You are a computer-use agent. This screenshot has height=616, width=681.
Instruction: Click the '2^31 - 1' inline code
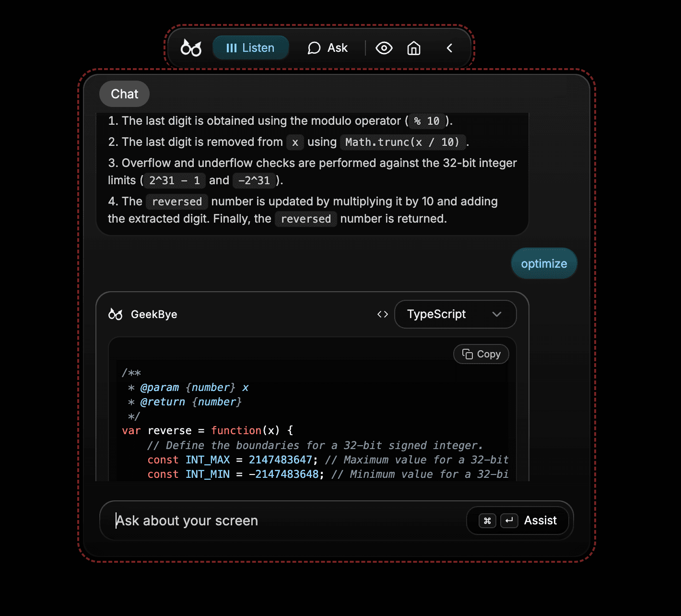point(175,180)
